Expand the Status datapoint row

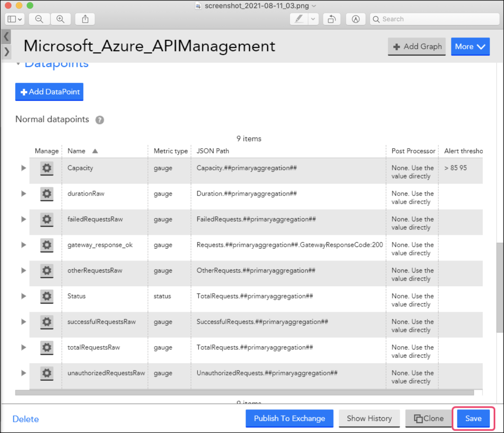(x=23, y=296)
